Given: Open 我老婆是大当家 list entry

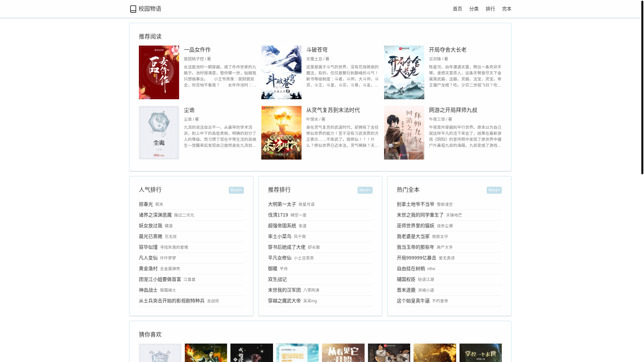Looking at the screenshot, I should 413,236.
